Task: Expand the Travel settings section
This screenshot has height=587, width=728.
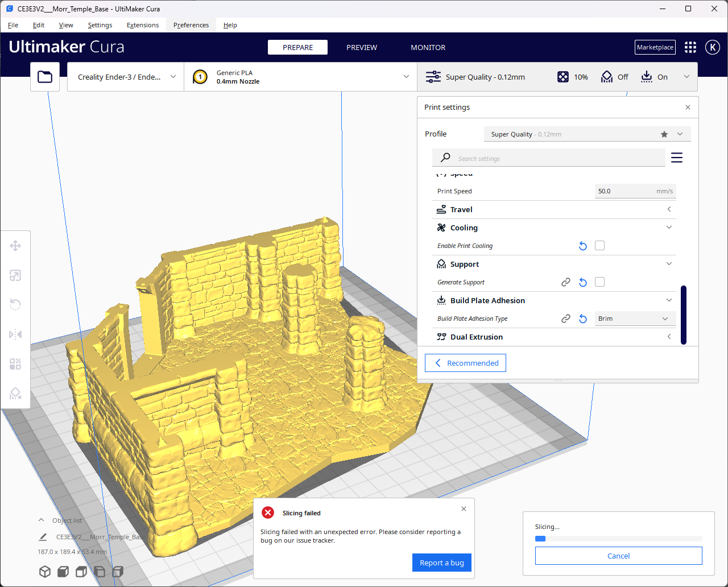Action: tap(669, 209)
